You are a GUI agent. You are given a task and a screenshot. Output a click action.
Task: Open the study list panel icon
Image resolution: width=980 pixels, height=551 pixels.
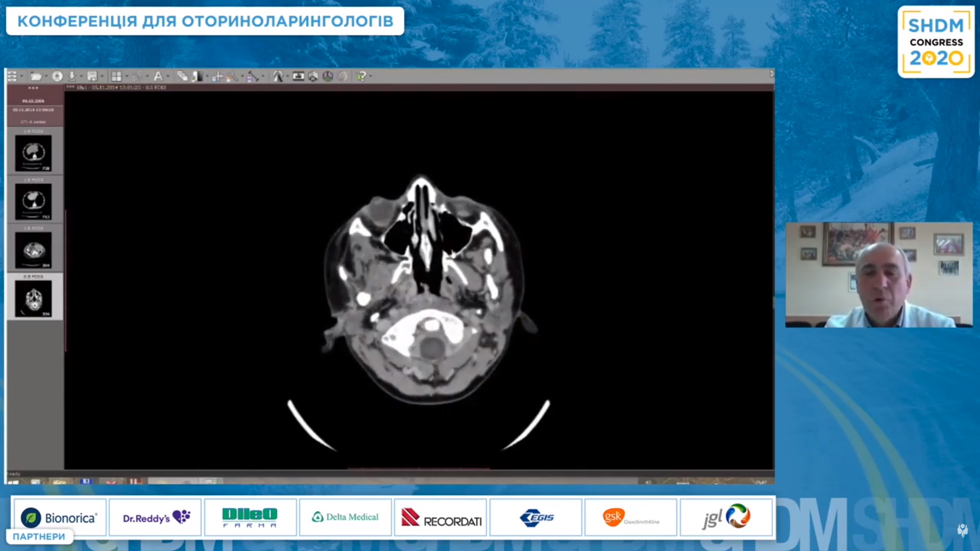click(12, 77)
